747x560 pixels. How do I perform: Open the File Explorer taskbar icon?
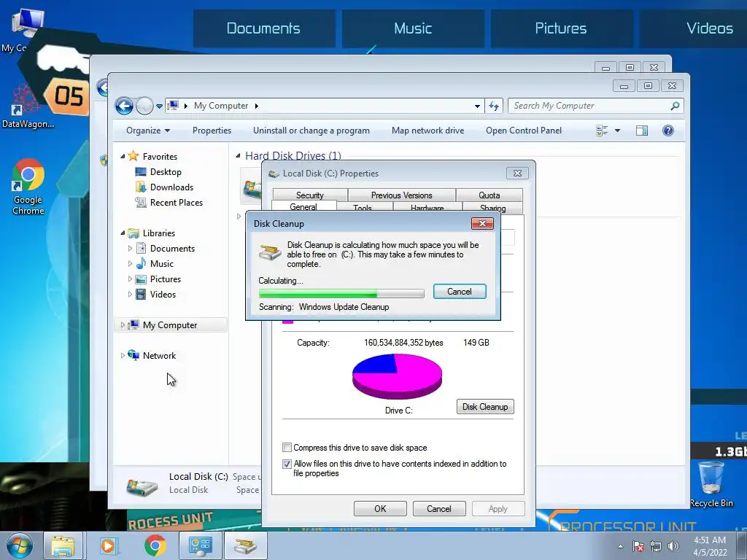pyautogui.click(x=63, y=545)
